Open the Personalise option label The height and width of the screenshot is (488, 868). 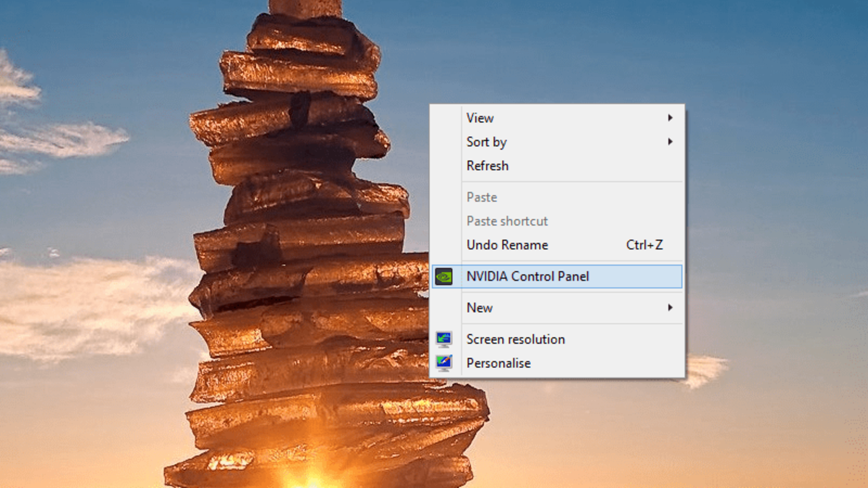[498, 363]
